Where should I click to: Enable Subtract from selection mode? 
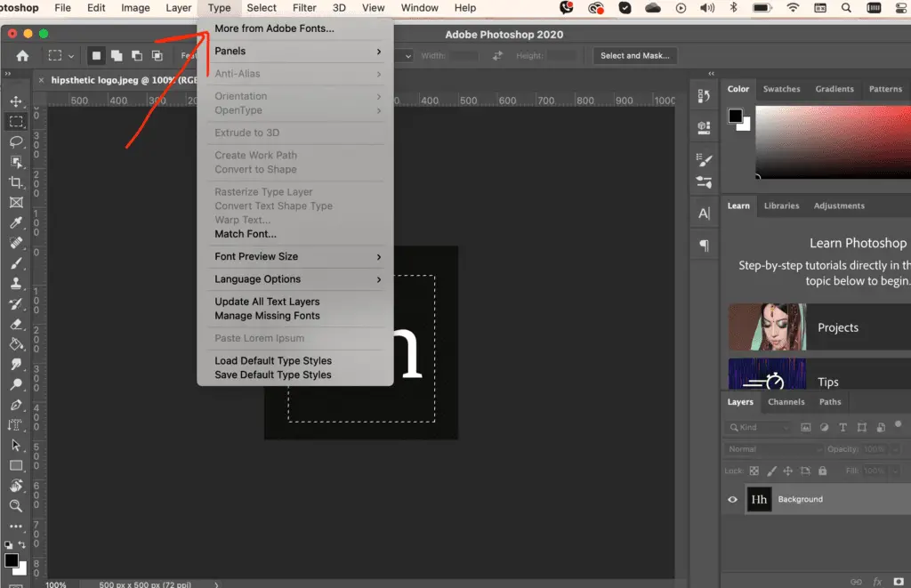(136, 56)
